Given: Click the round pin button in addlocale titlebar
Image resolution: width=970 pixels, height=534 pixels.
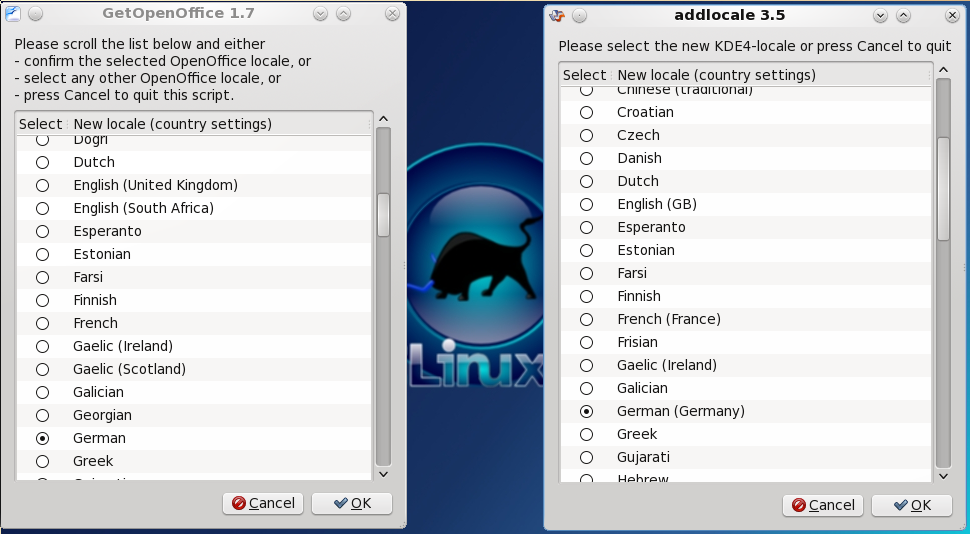Looking at the screenshot, I should [x=579, y=16].
